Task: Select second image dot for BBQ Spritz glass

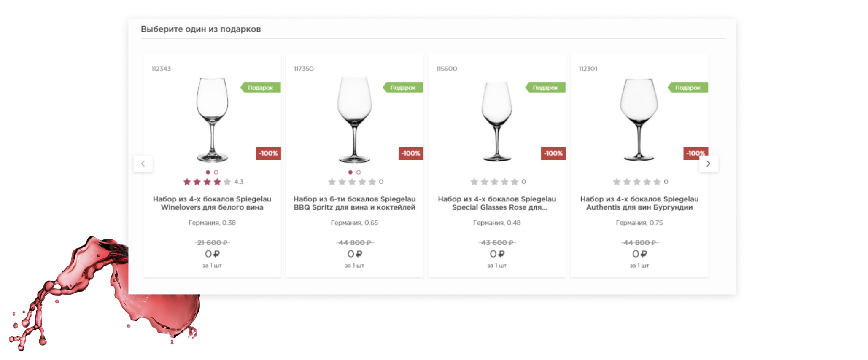Action: click(x=359, y=172)
